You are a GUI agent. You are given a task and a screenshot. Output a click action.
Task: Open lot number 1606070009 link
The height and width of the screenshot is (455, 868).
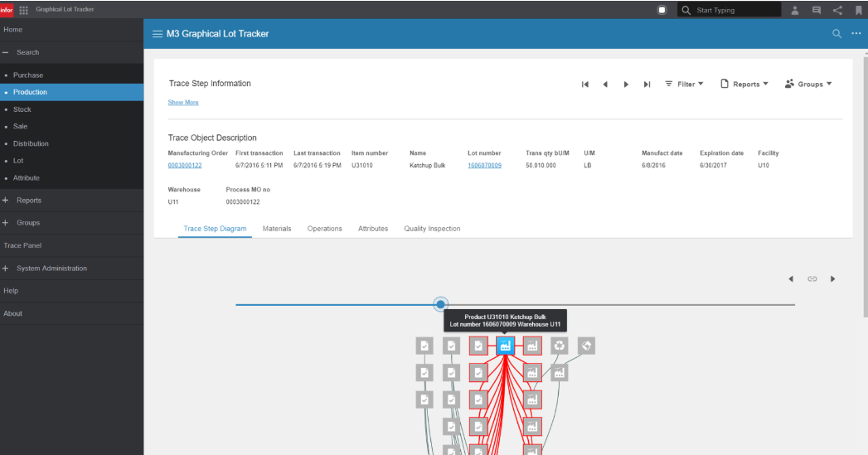[x=484, y=166]
